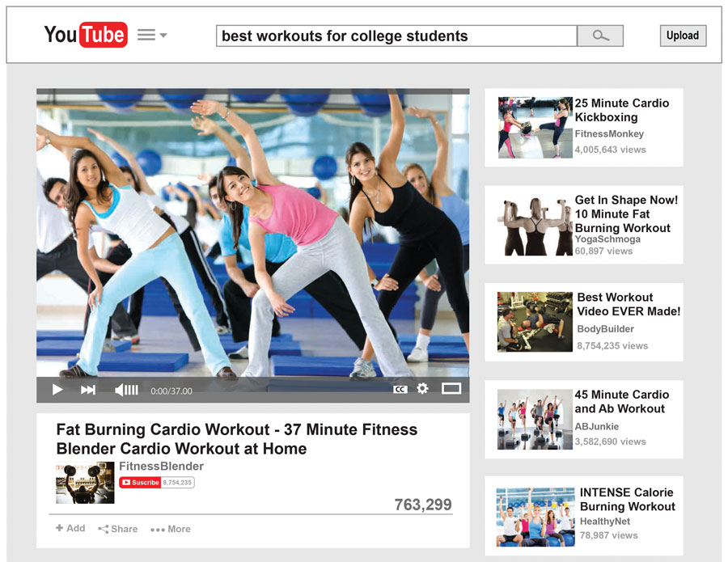Open the video quality settings gear
This screenshot has height=562, width=728.
tap(423, 389)
